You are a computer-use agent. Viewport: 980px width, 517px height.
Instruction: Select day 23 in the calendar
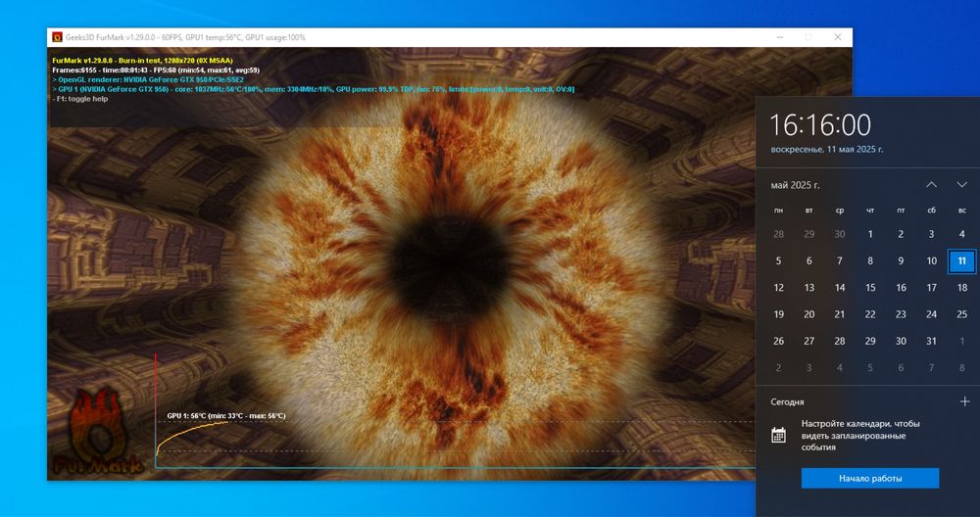click(901, 314)
